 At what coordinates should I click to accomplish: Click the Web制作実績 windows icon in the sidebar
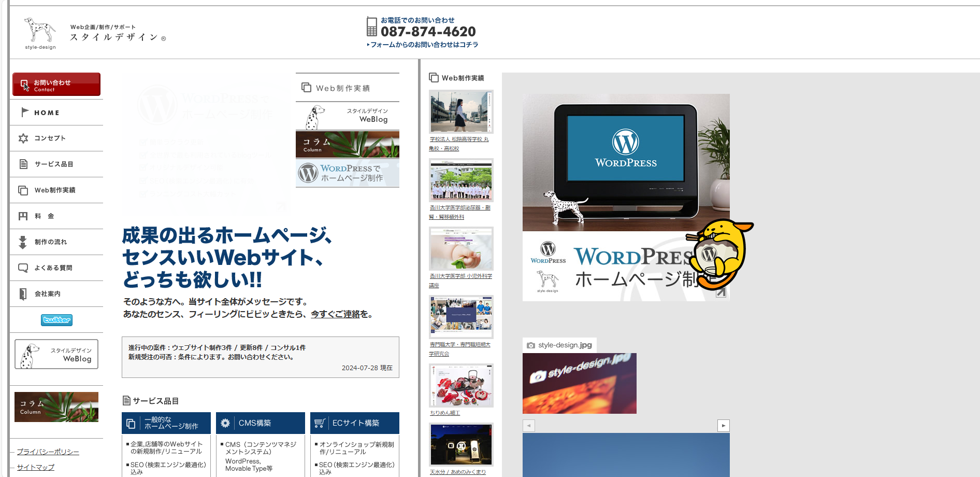click(23, 190)
